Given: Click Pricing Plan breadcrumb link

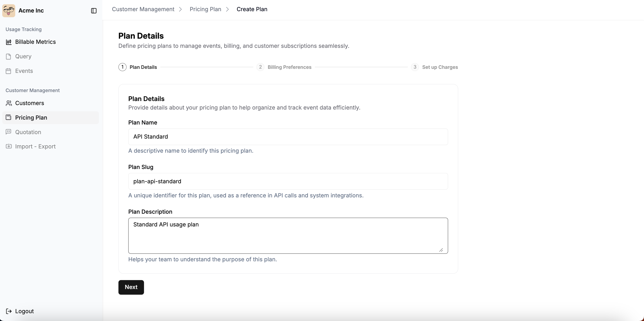Looking at the screenshot, I should [205, 9].
